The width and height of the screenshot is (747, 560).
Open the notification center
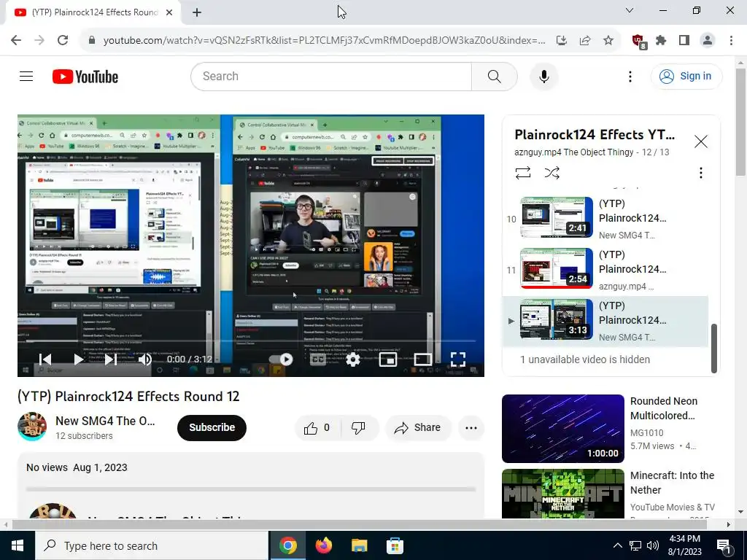[724, 546]
